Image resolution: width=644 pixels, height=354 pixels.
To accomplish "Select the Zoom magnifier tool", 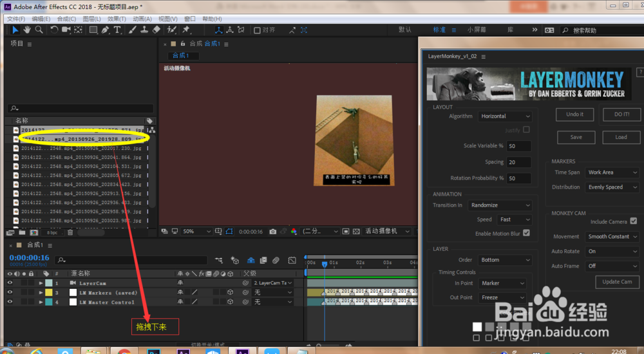I will [39, 30].
